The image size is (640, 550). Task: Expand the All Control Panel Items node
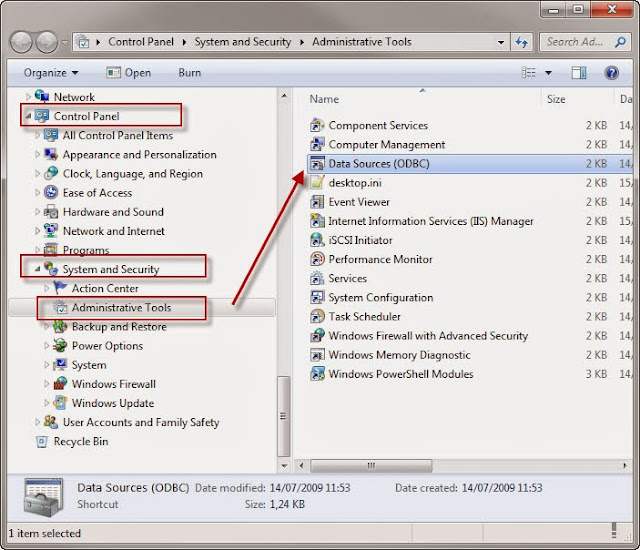tap(37, 135)
